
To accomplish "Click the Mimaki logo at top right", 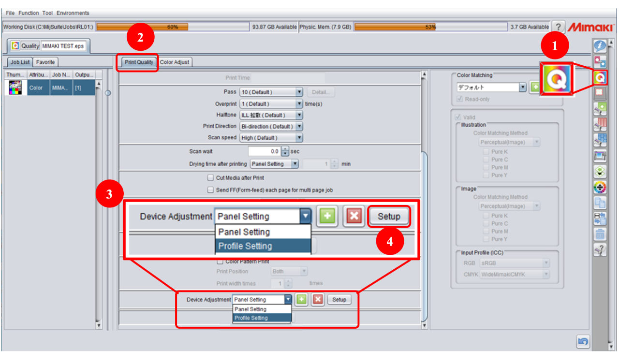I will click(590, 27).
